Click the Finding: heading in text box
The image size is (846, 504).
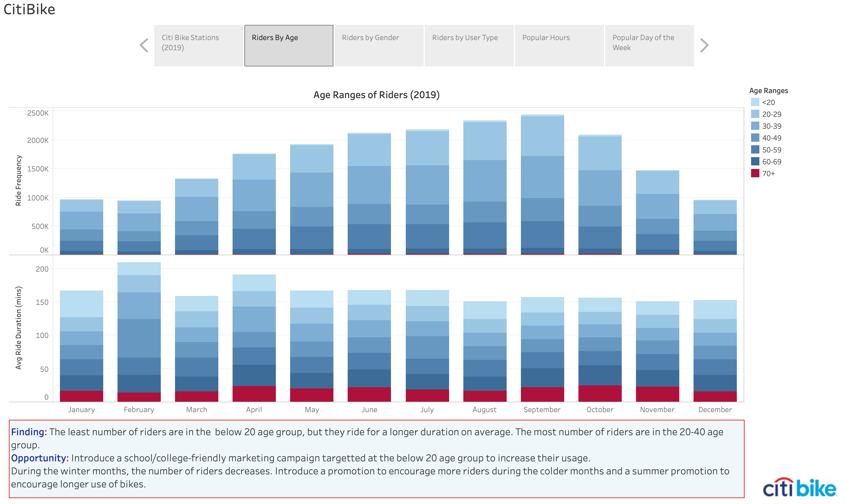pyautogui.click(x=29, y=432)
